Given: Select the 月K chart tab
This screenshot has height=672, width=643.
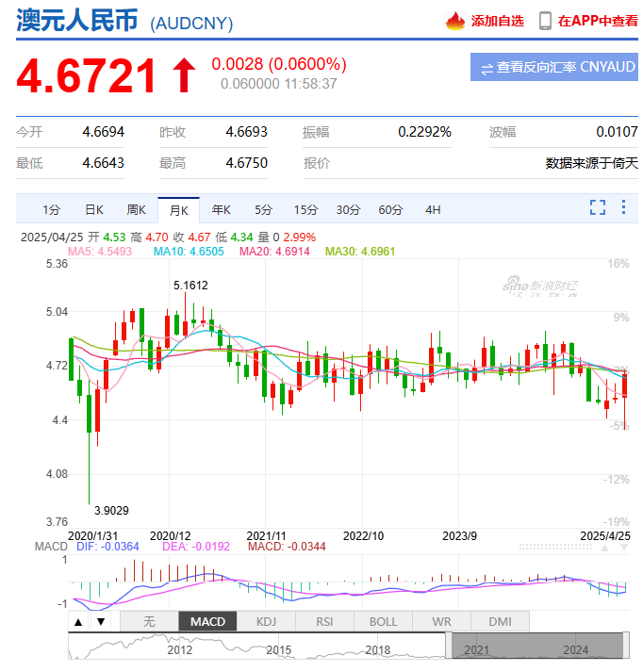Looking at the screenshot, I should click(179, 210).
